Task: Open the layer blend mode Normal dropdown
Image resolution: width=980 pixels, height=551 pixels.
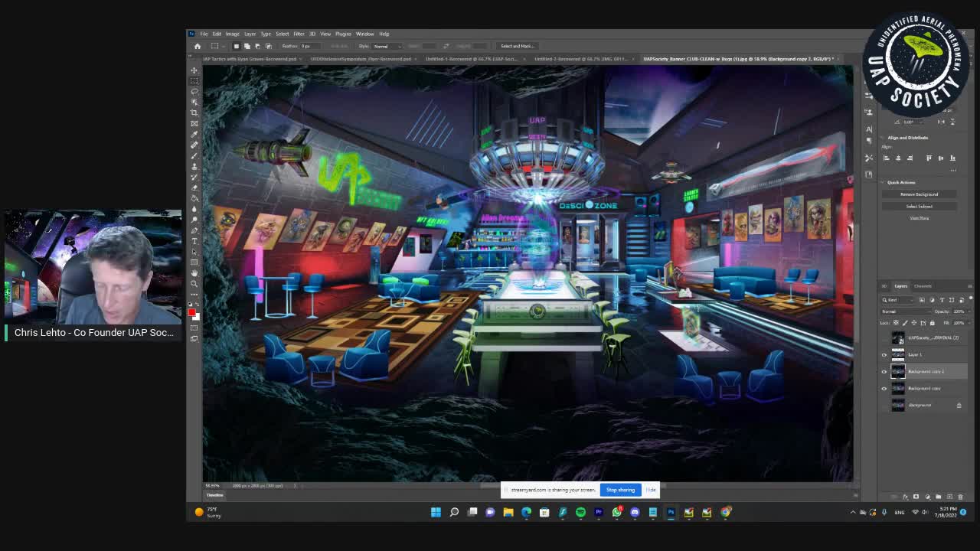Action: [x=906, y=311]
